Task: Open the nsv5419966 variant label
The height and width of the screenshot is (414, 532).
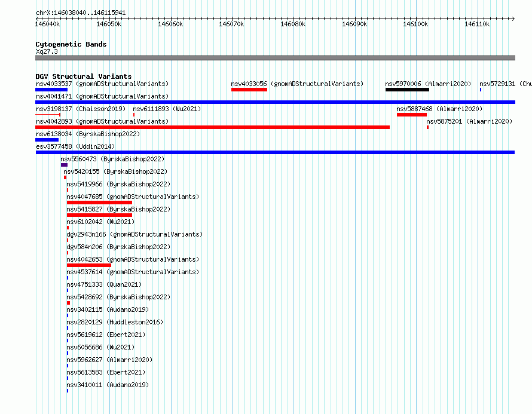Action: coord(118,184)
